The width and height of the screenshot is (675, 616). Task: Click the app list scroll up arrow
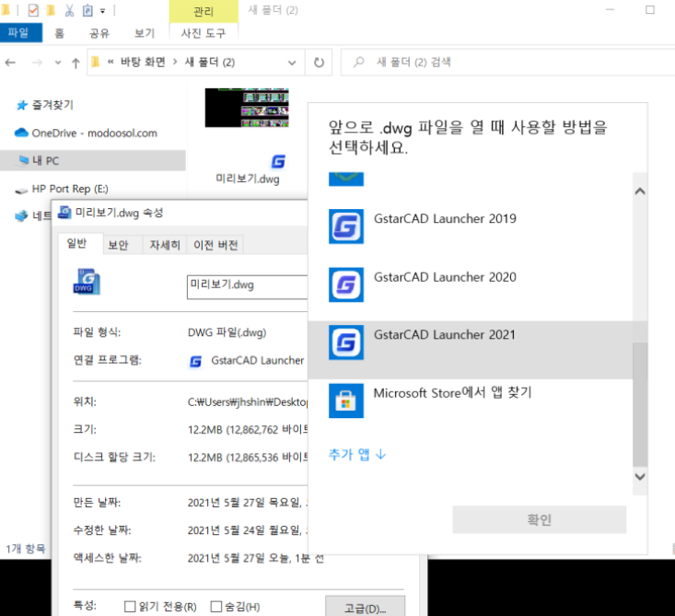[640, 192]
